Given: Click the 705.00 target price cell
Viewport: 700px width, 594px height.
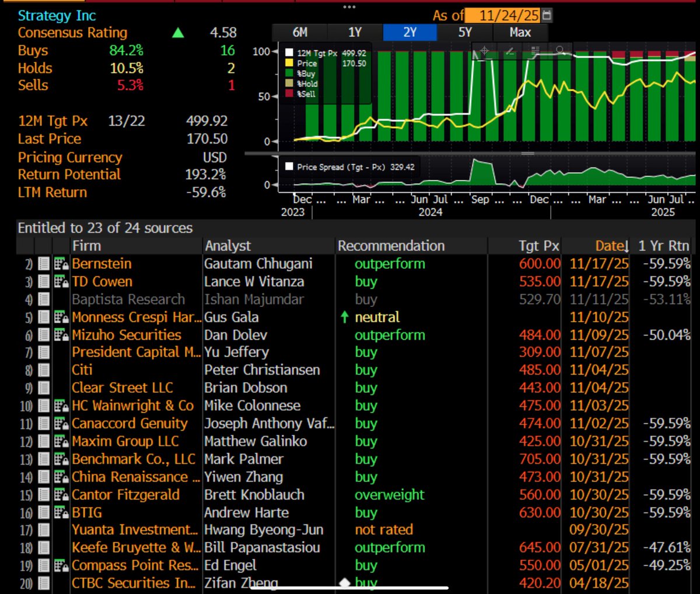Looking at the screenshot, I should click(x=540, y=459).
